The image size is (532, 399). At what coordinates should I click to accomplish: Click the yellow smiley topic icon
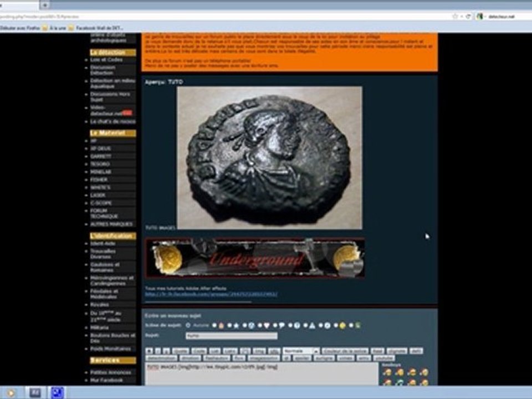tap(342, 326)
